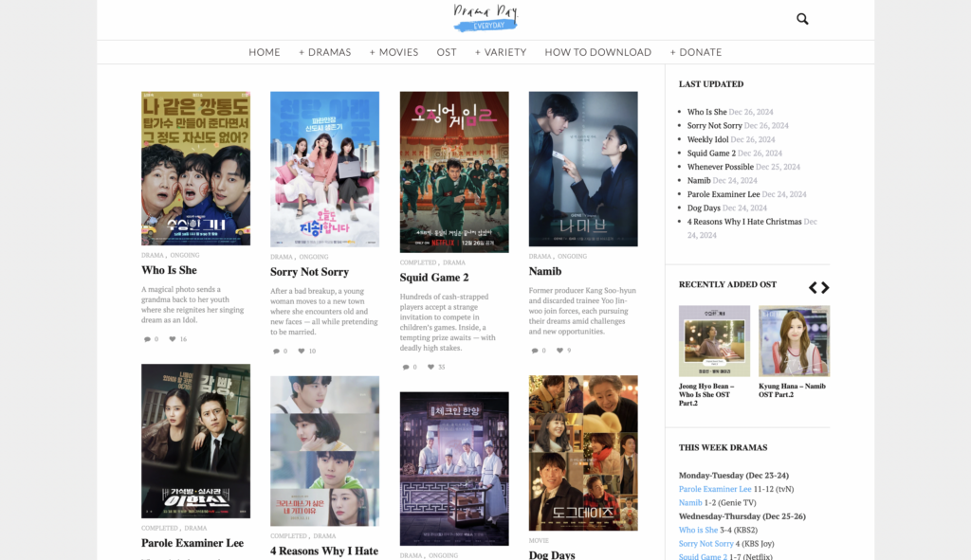Screen dimensions: 971x560
Task: Click Jeong Hyo Bean – Who Is She OST title
Action: (x=706, y=394)
